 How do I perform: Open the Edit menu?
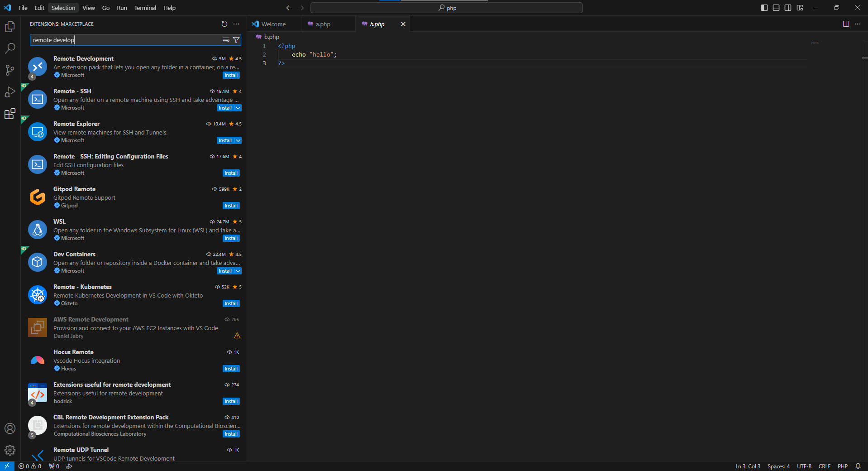coord(39,8)
